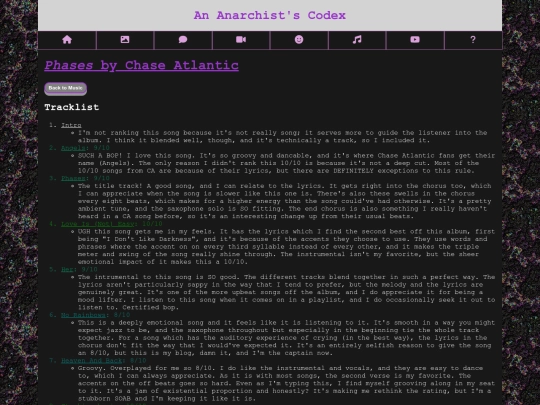Click the text "I'm not ranking this song"
540x405 pixels.
tap(129, 133)
